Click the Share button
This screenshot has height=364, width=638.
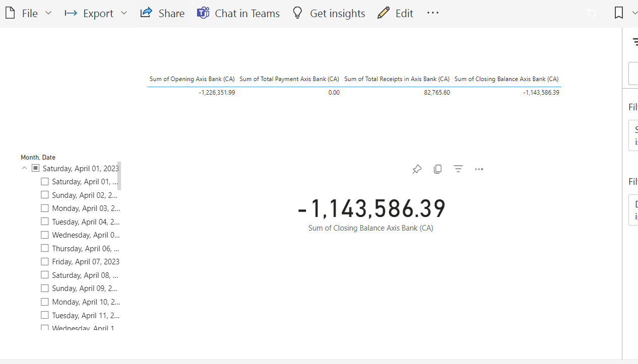coord(162,14)
